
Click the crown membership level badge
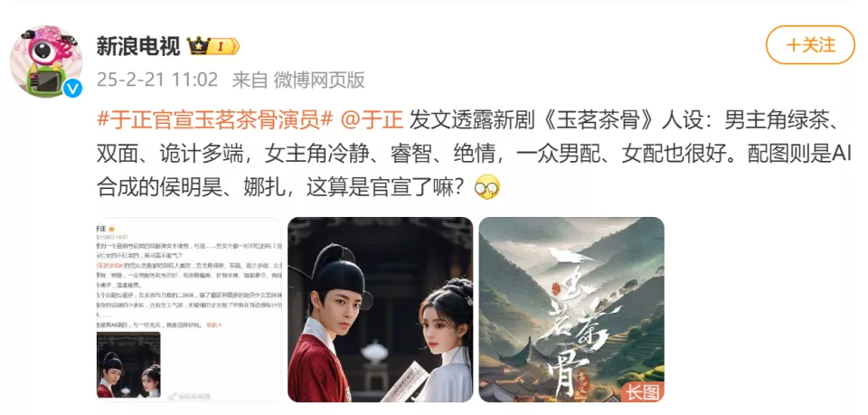tap(213, 46)
